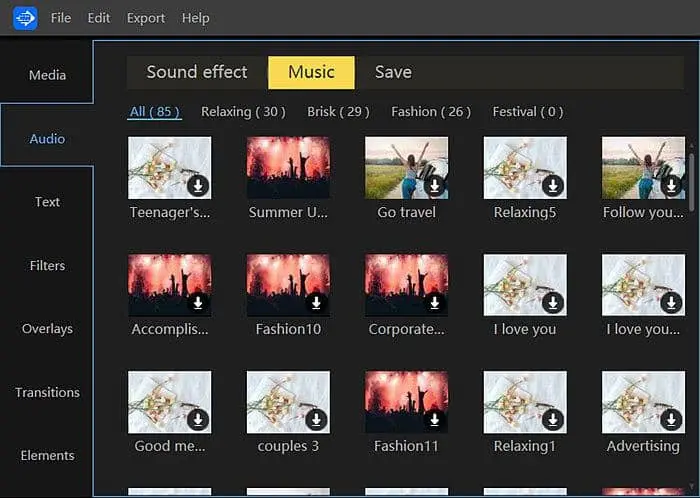Open the Transitions sidebar section

[47, 392]
